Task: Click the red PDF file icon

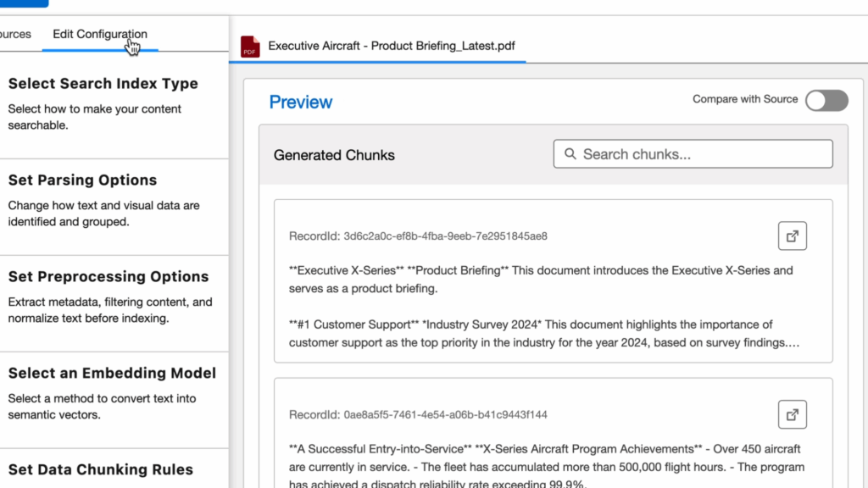Action: tap(250, 47)
